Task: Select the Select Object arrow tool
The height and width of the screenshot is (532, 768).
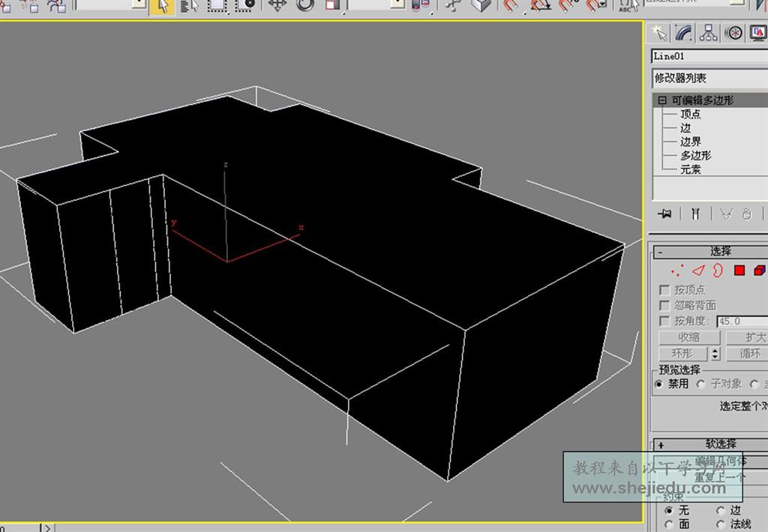Action: 161,6
